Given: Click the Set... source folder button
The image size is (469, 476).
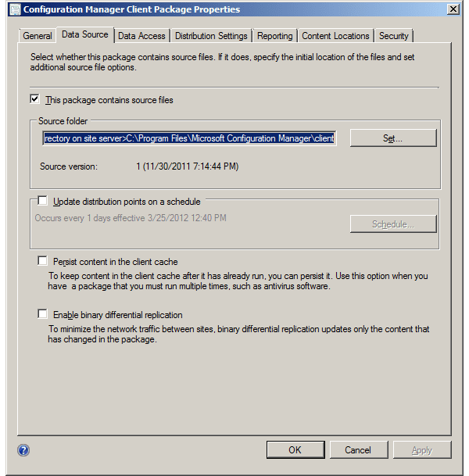Looking at the screenshot, I should click(x=392, y=138).
